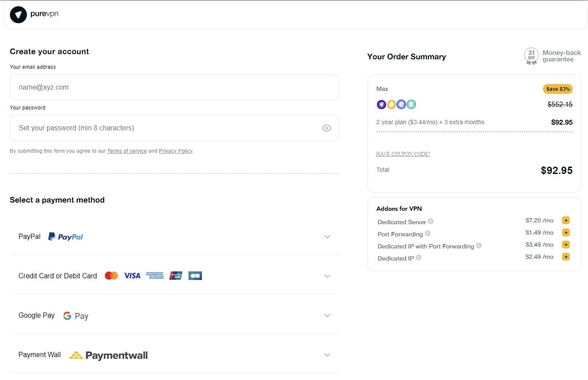Screen dimensions: 588x380
Task: Click the Have Coupon Code link
Action: click(x=403, y=154)
